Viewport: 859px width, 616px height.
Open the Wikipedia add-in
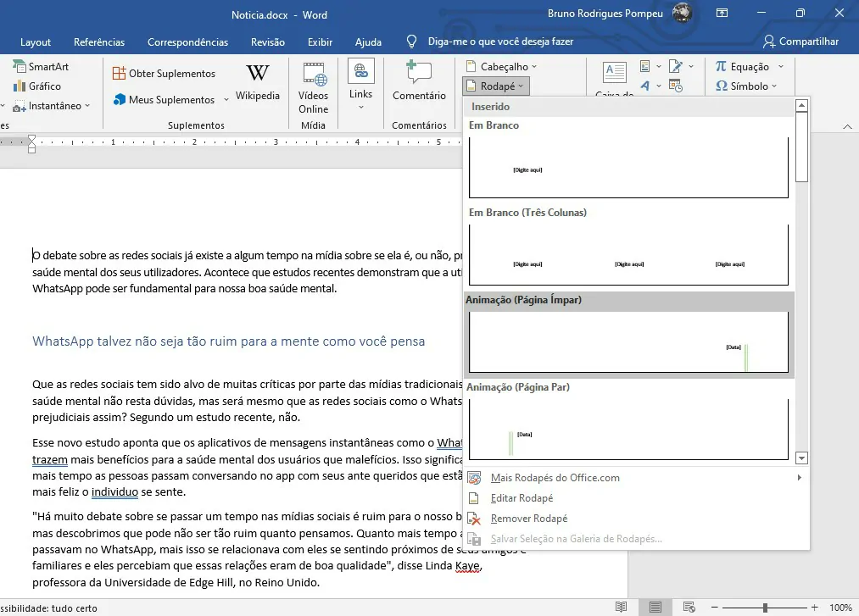[x=258, y=81]
